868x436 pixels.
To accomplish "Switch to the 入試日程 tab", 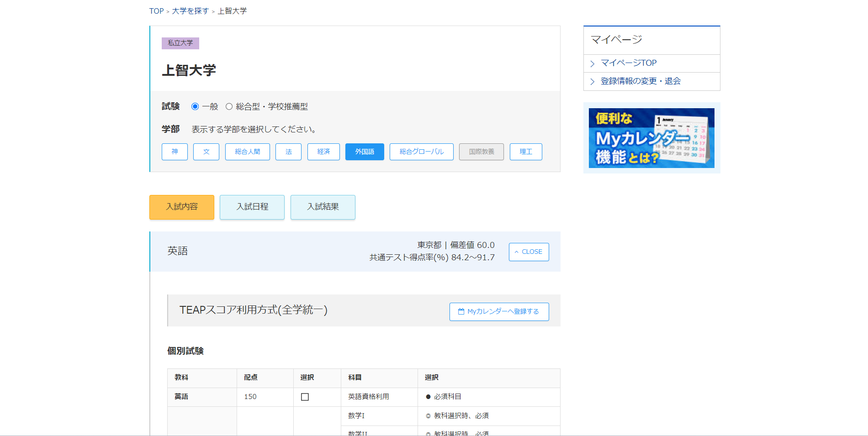I will [x=252, y=207].
